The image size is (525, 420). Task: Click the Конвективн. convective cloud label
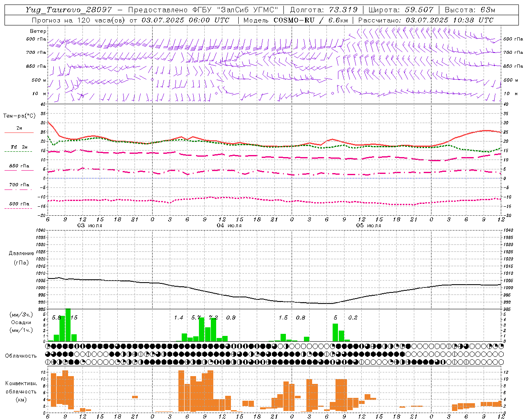click(x=21, y=383)
